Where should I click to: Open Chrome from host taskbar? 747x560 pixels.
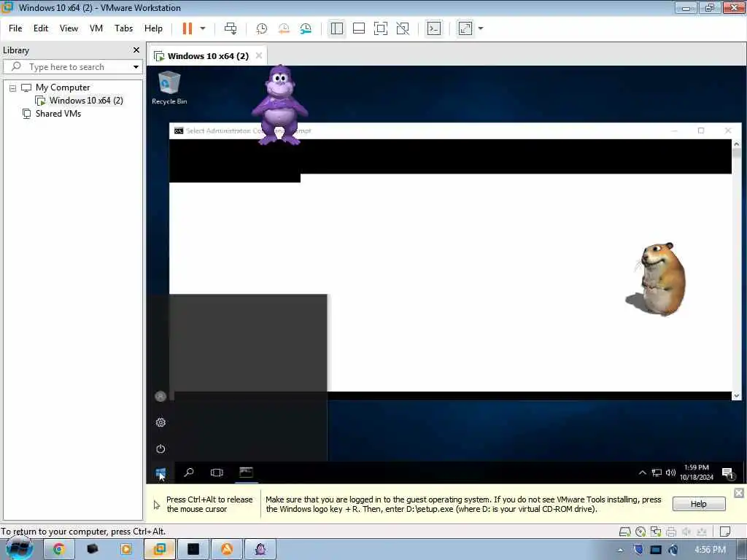click(x=58, y=549)
